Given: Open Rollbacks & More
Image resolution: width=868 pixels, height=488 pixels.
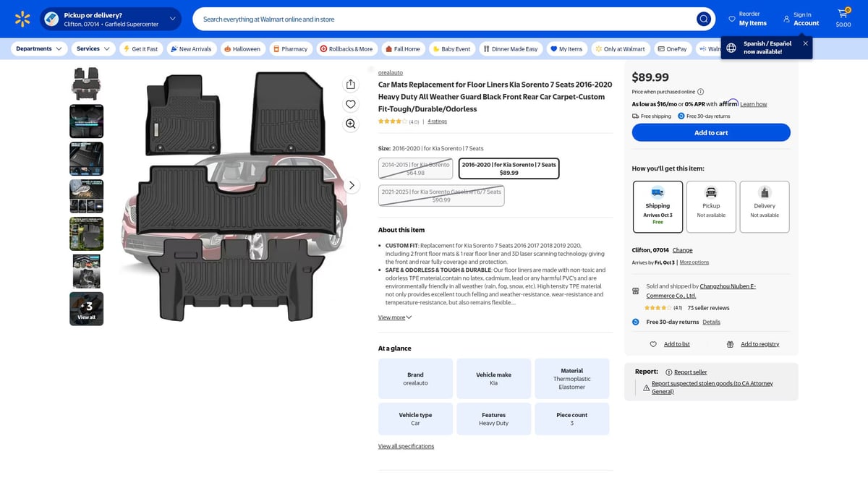Looking at the screenshot, I should (x=346, y=49).
